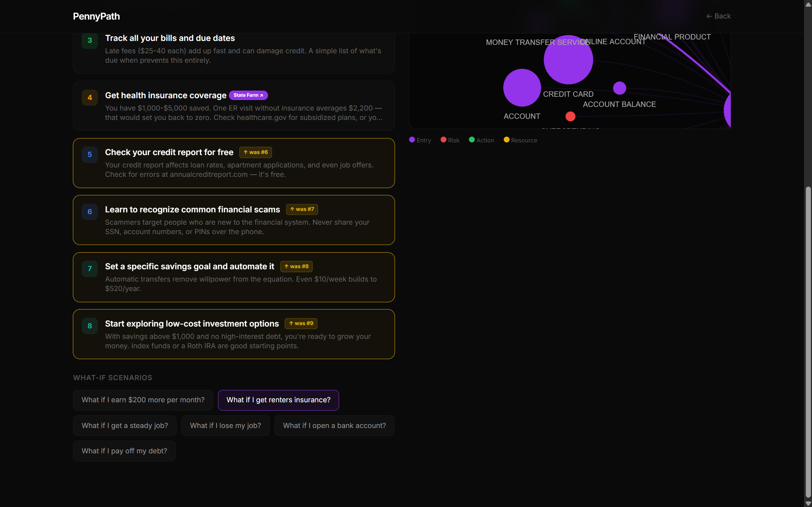This screenshot has width=812, height=507.
Task: Click the step 5 number badge
Action: point(90,155)
